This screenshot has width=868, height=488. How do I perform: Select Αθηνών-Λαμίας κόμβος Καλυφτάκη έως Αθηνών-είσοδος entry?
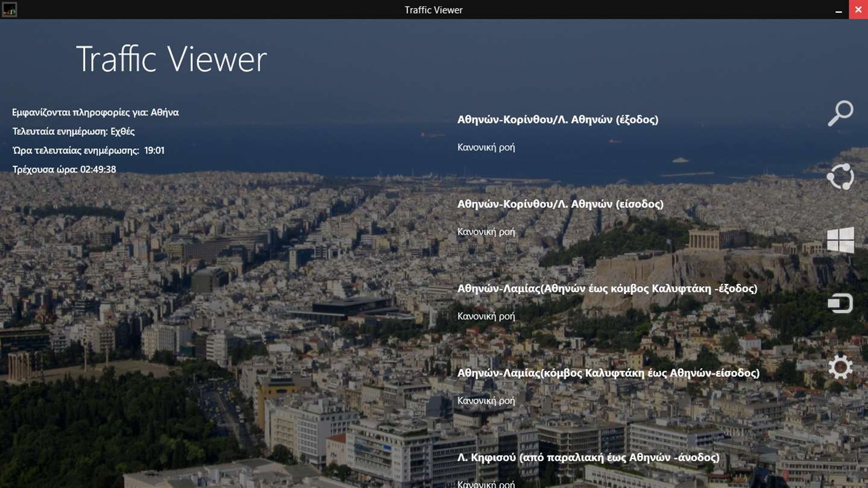point(608,373)
